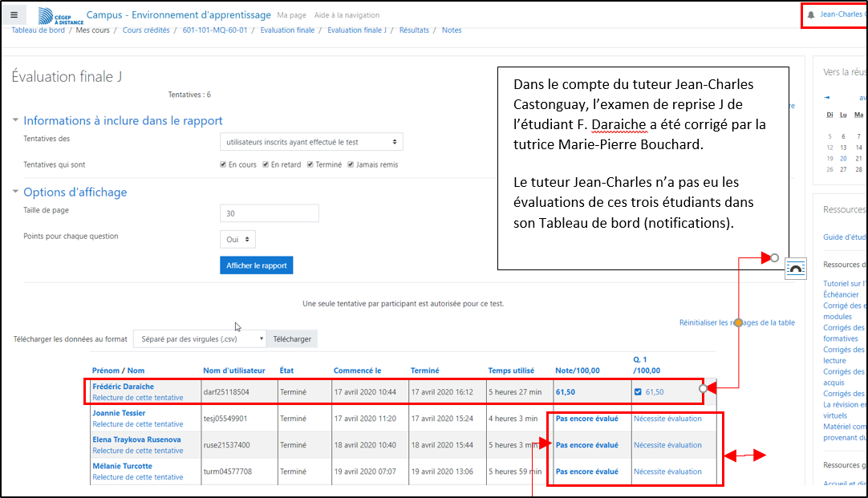Open the download format dropdown

pyautogui.click(x=199, y=339)
